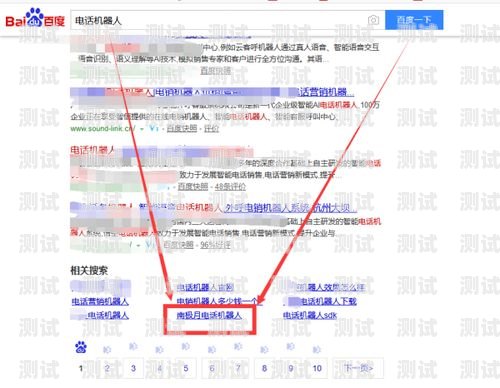Open the 外呼电销机器人系统 杭州大坝 result title
The width and height of the screenshot is (500, 388).
point(290,208)
